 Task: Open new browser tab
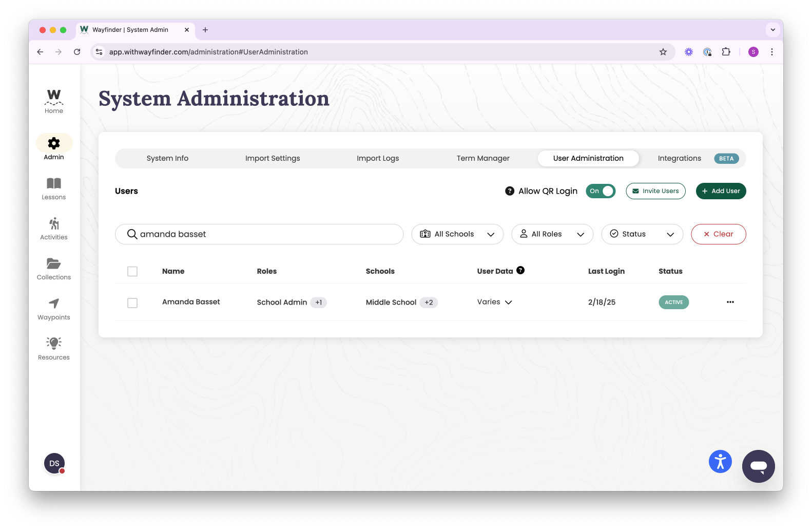[x=205, y=30]
